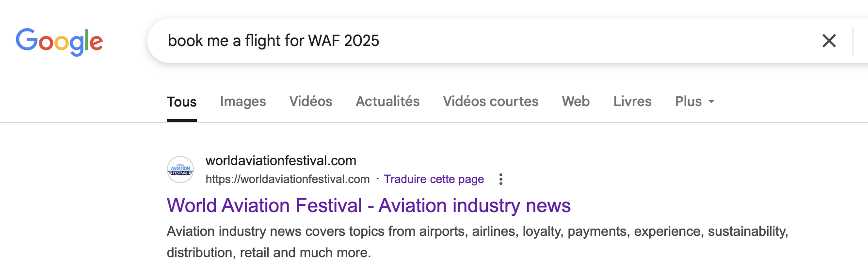Open the Plus menu label

click(x=688, y=102)
